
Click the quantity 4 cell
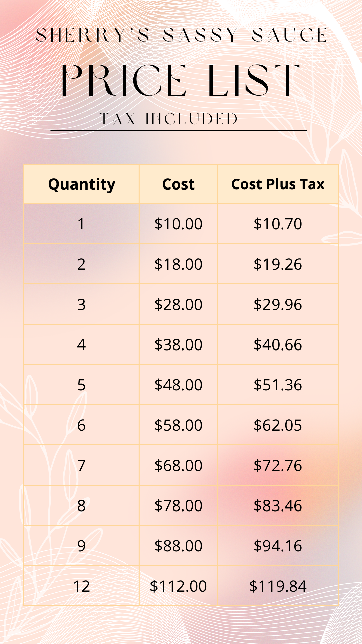[81, 344]
